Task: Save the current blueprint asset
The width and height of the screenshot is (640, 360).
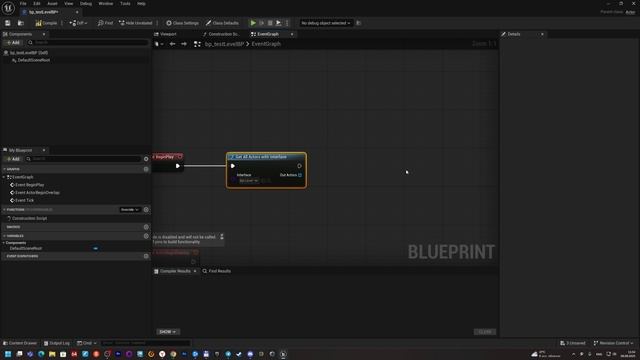Action: (7, 23)
